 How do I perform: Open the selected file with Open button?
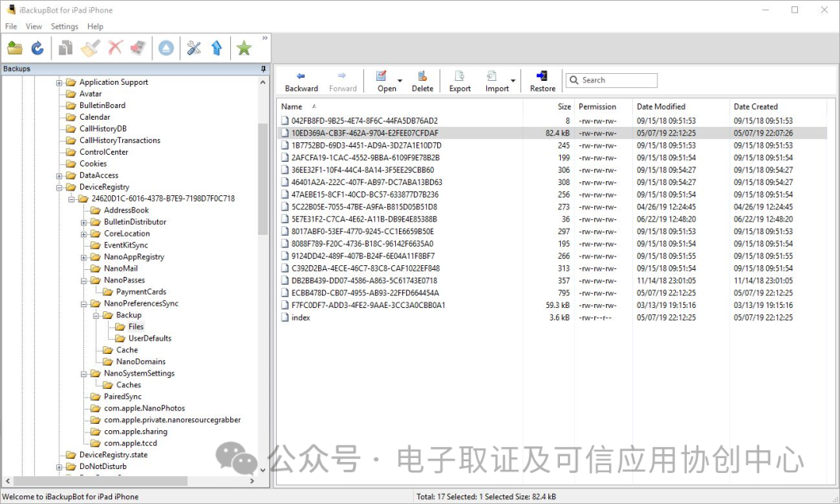386,82
